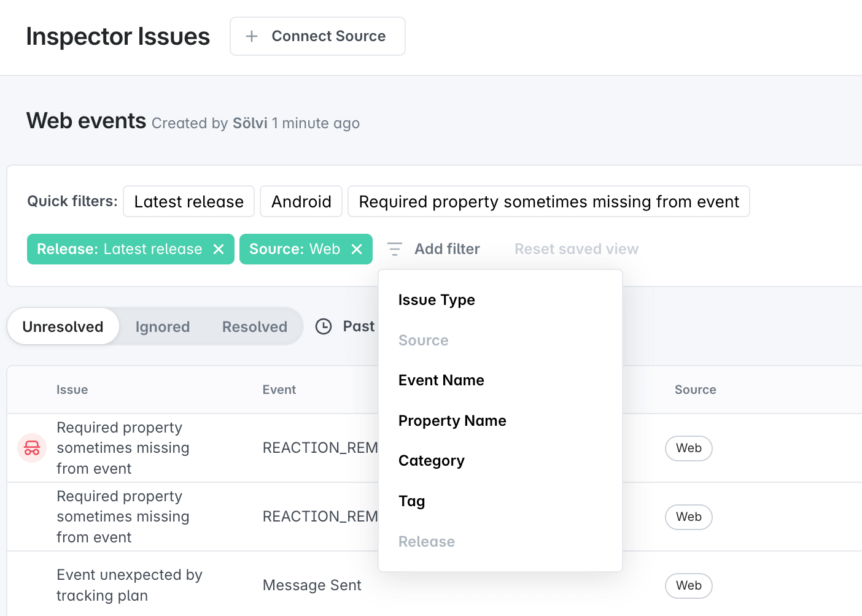Image resolution: width=862 pixels, height=616 pixels.
Task: Click the clock icon beside the Past filter
Action: tap(324, 326)
